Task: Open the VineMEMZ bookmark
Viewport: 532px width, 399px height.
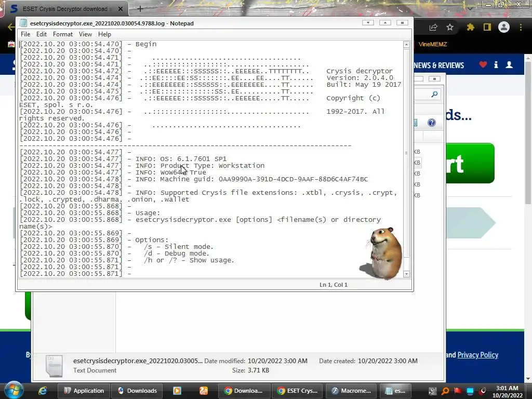Action: [x=433, y=44]
